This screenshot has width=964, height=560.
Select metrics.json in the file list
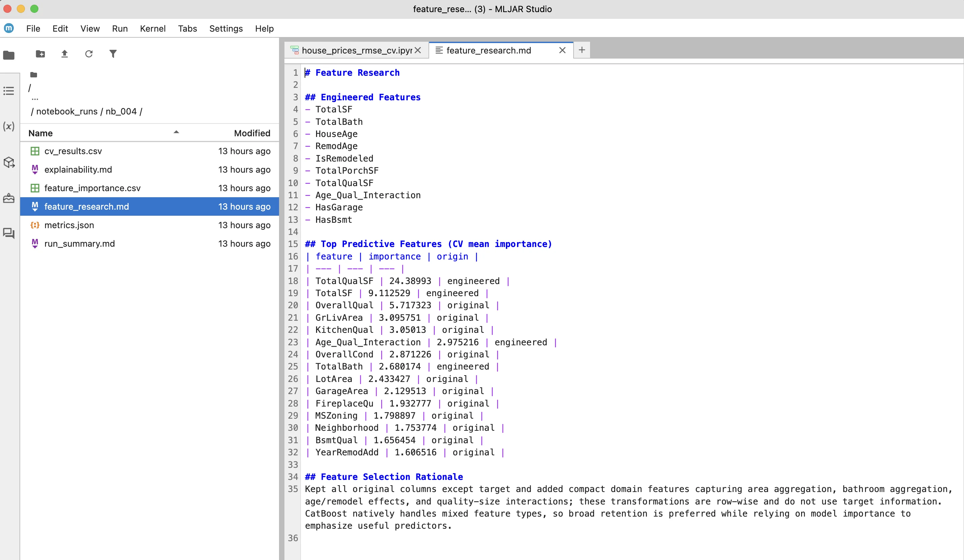tap(69, 225)
